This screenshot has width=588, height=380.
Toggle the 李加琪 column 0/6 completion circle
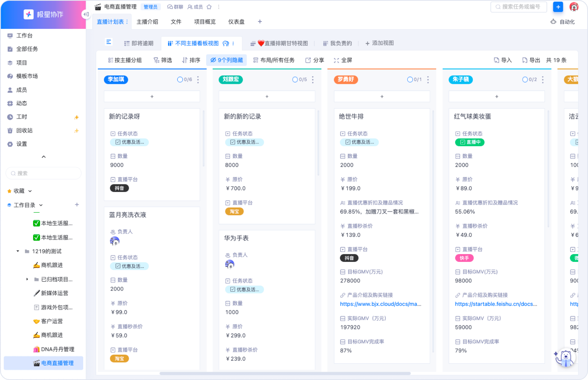(x=180, y=79)
